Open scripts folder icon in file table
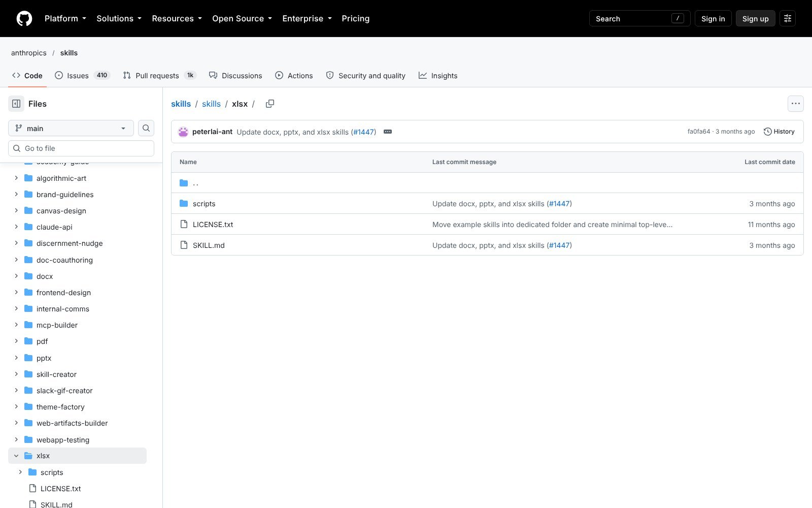The height and width of the screenshot is (508, 812). 184,204
